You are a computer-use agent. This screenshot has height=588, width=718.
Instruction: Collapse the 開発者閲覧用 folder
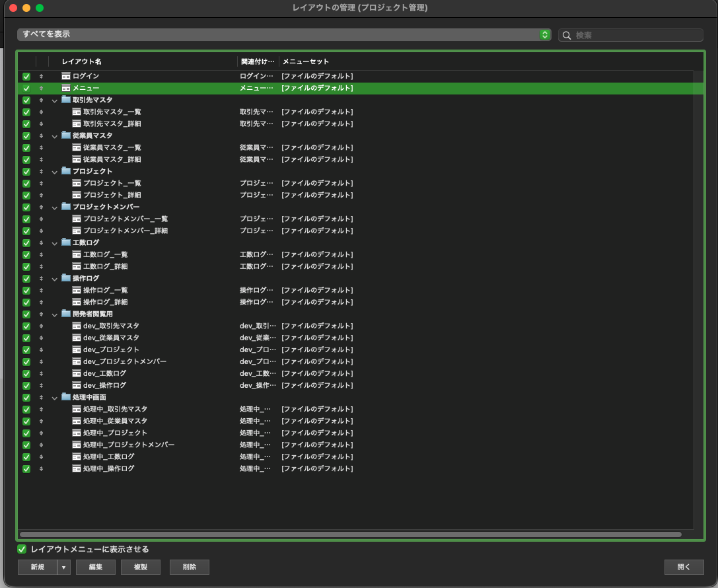coord(54,314)
